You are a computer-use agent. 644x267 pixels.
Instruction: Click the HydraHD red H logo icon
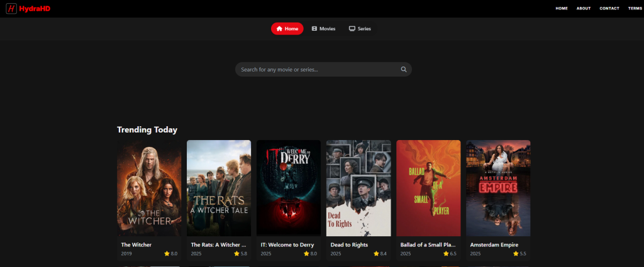[11, 8]
